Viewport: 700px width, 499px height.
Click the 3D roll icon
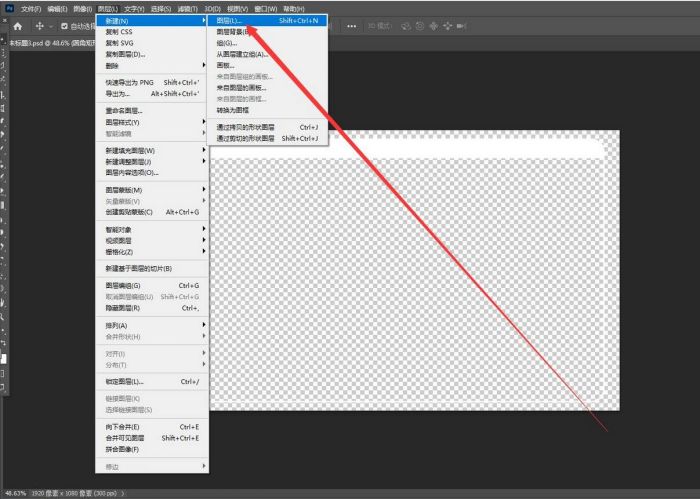(419, 27)
